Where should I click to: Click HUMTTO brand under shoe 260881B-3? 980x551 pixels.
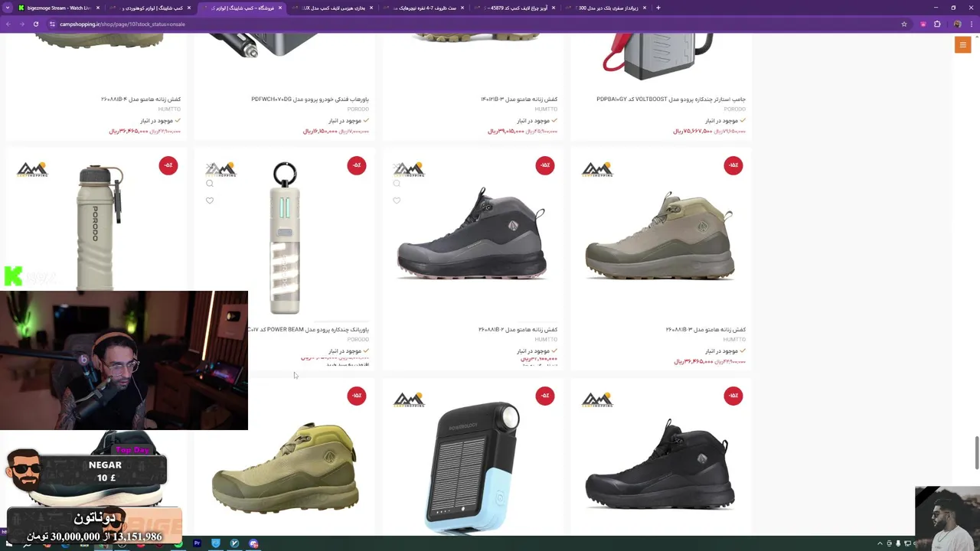point(734,340)
